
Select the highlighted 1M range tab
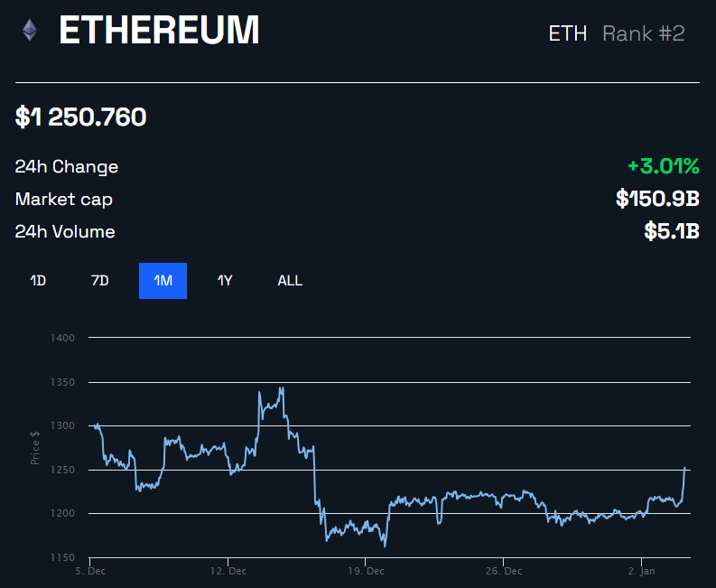[163, 281]
